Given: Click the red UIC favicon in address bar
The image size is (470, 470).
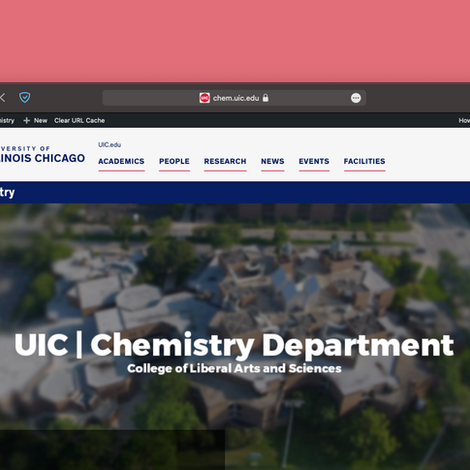Looking at the screenshot, I should pos(204,98).
